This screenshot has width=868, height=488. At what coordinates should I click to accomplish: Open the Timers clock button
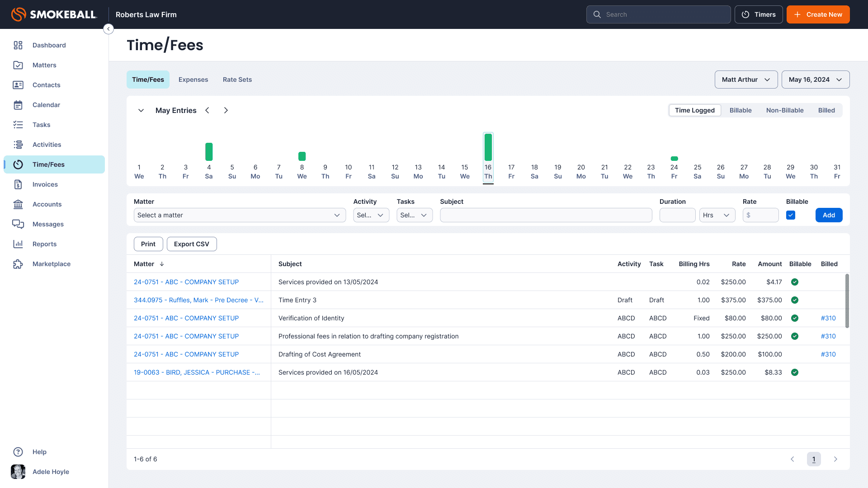(759, 14)
